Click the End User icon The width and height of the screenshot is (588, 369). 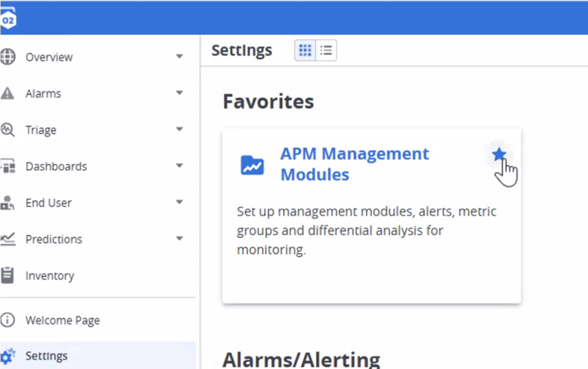click(8, 203)
